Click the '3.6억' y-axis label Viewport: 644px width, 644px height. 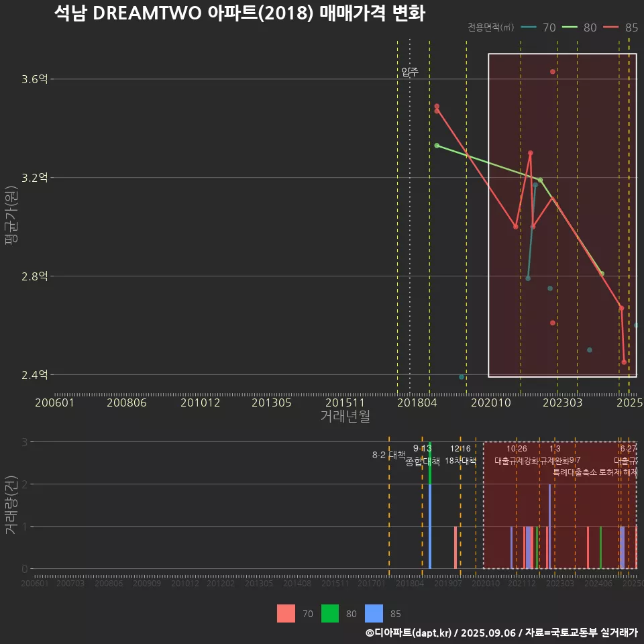coord(35,79)
